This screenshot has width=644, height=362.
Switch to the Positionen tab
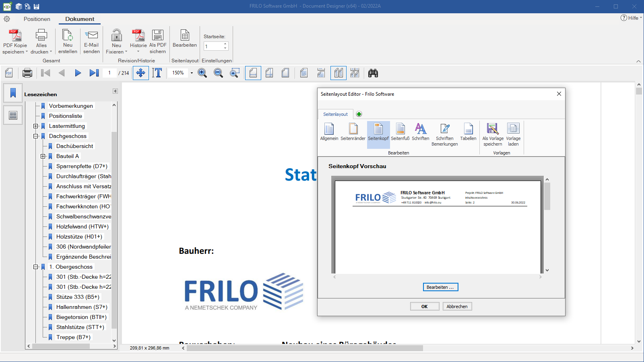point(37,19)
